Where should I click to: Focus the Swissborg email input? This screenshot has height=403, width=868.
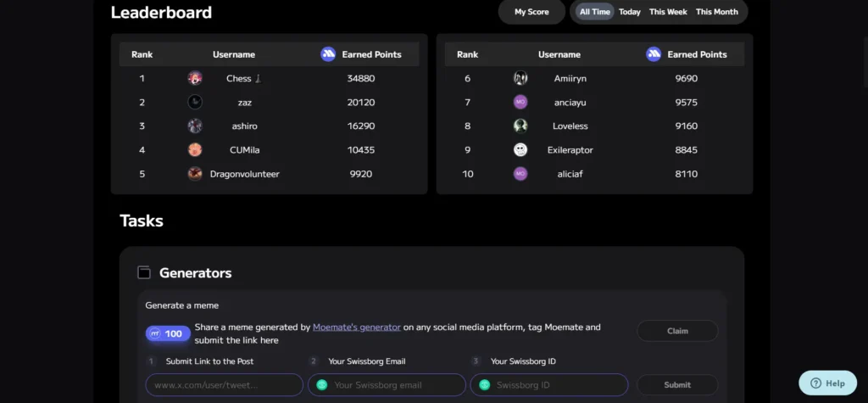(387, 384)
